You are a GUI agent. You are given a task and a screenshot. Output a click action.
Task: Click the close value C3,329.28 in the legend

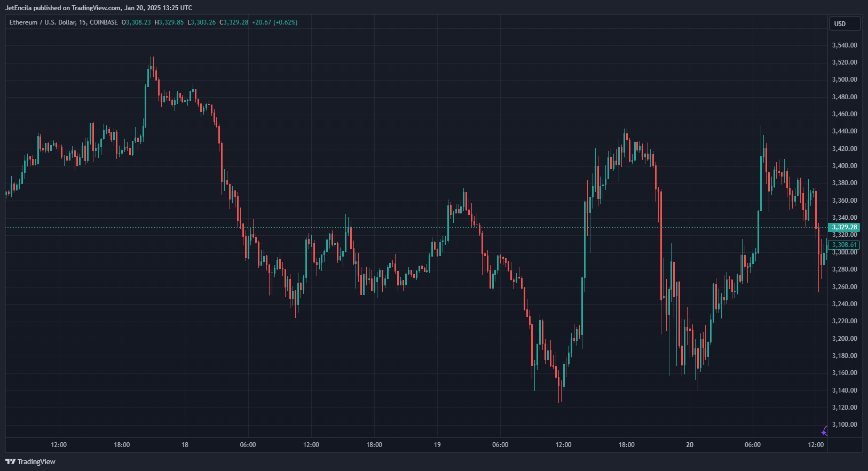point(234,22)
